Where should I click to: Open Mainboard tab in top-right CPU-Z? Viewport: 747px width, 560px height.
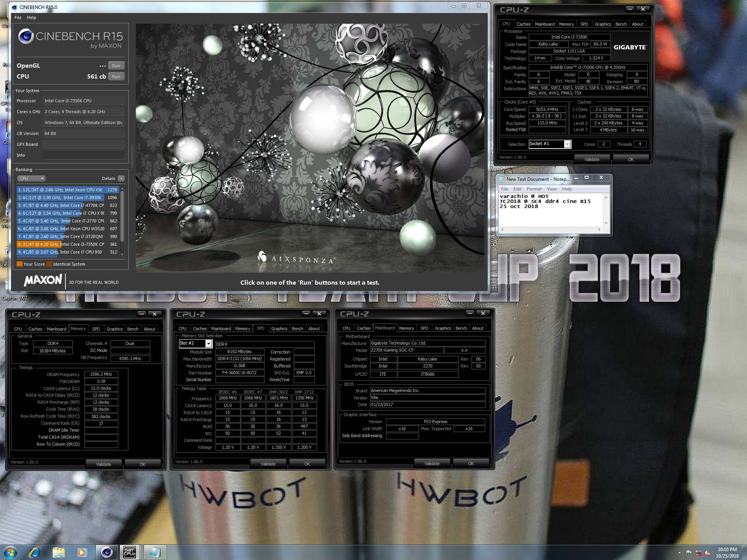[544, 24]
